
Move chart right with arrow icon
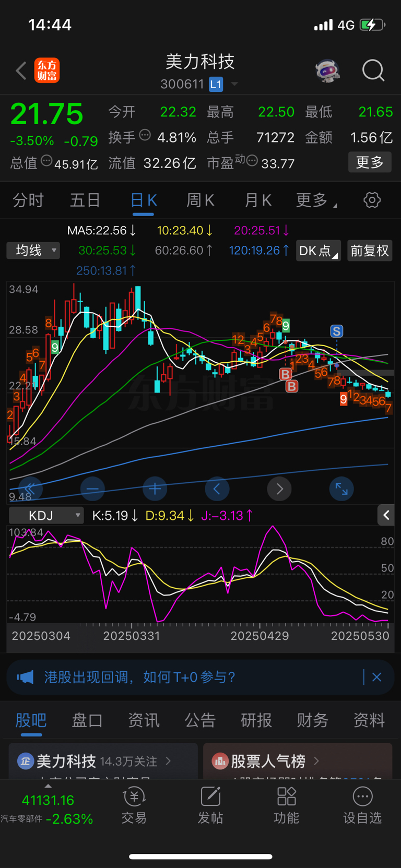click(x=279, y=489)
